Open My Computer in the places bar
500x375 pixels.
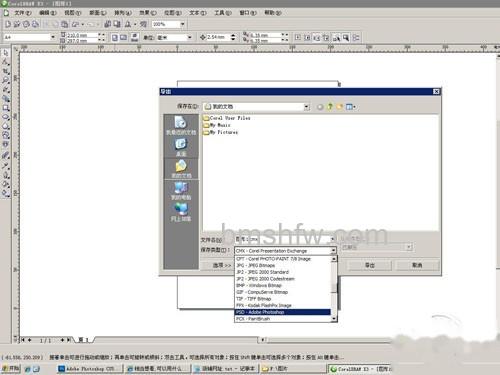point(181,191)
